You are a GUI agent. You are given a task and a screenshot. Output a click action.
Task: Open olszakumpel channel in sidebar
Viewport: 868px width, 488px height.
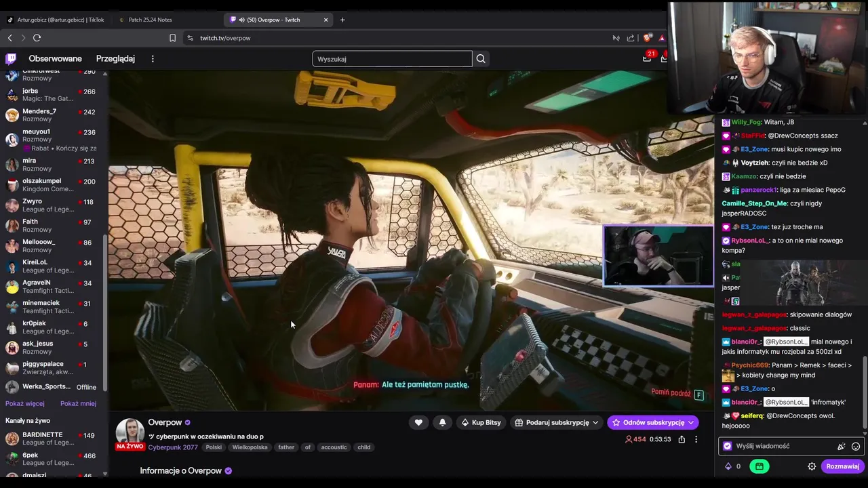click(x=52, y=185)
